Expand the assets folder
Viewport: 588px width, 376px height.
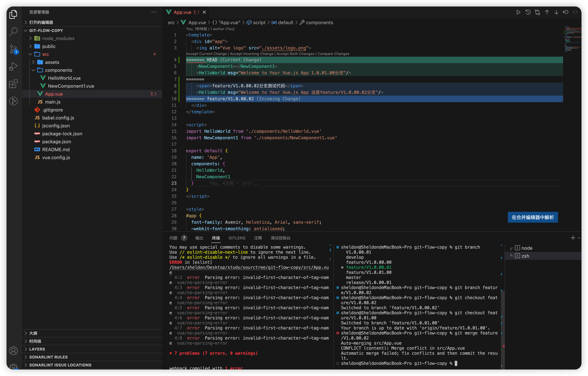click(x=92, y=62)
